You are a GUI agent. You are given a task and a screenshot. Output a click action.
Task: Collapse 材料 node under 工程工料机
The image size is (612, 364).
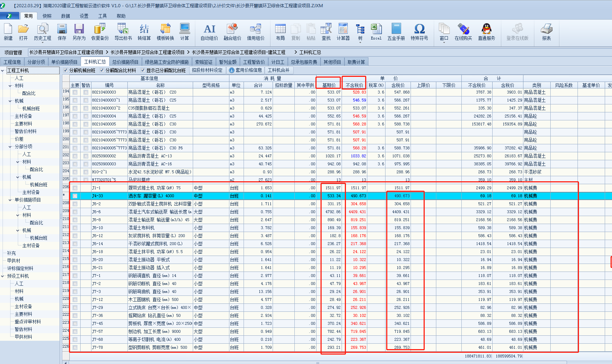click(x=10, y=86)
